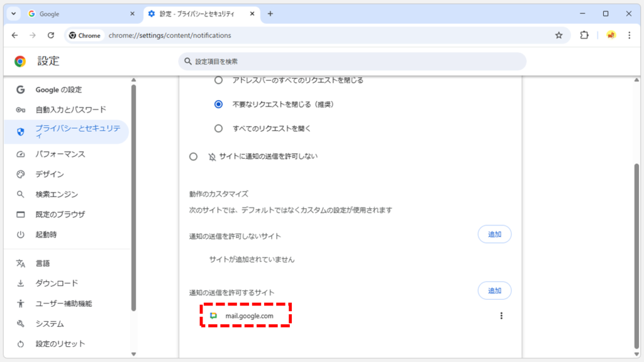The width and height of the screenshot is (644, 362).
Task: Select プライバシーとセキュリティ in the sidebar
Action: [67, 131]
